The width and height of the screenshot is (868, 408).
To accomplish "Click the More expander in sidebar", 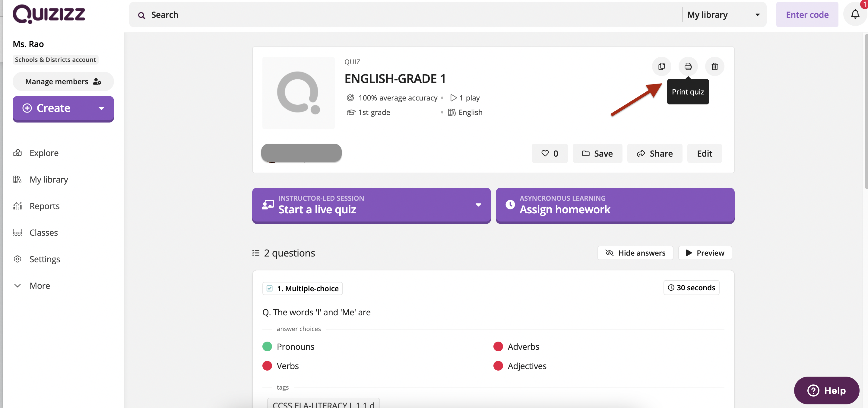I will (39, 285).
